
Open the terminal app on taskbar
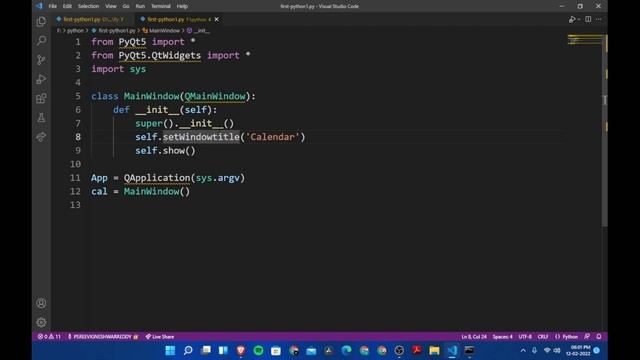469,350
